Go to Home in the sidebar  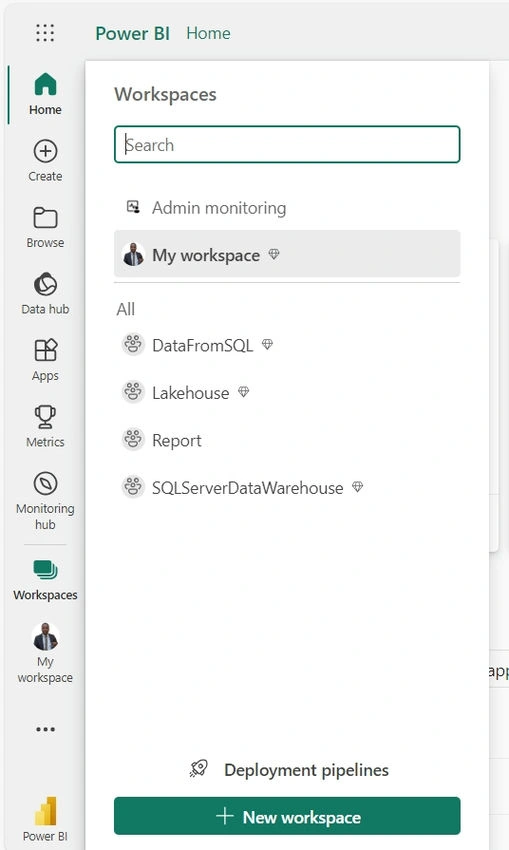coord(45,94)
